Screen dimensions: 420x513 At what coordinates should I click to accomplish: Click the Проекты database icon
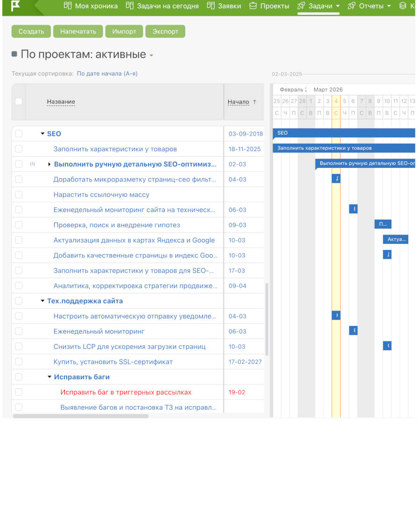click(x=253, y=6)
